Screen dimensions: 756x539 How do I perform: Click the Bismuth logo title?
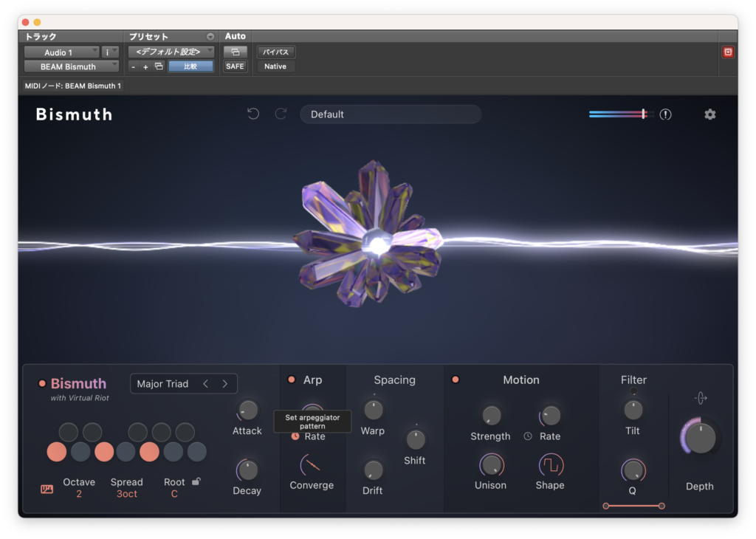coord(75,114)
